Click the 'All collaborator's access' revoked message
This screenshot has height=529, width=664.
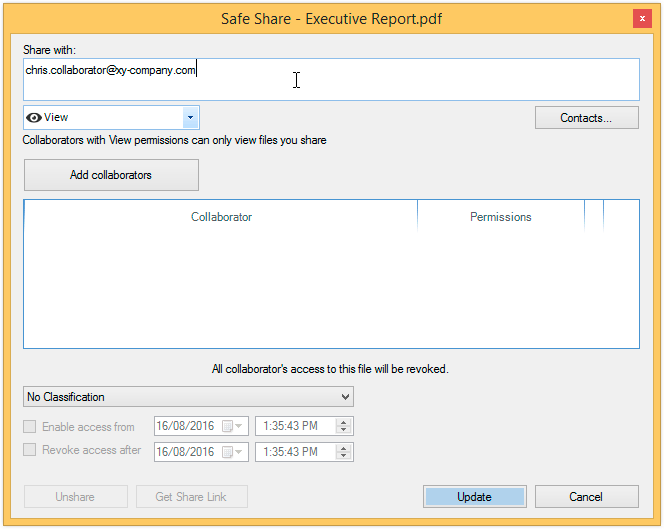tap(330, 369)
